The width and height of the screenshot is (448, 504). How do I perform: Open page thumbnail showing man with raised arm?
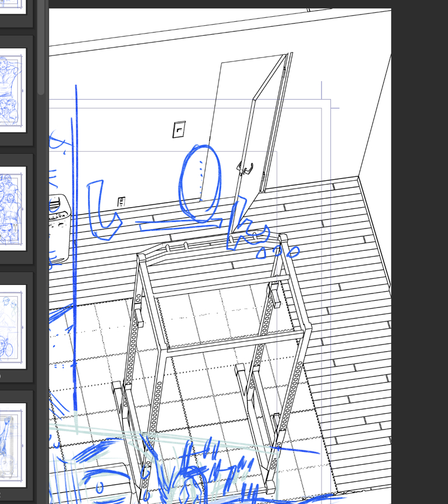tap(13, 90)
